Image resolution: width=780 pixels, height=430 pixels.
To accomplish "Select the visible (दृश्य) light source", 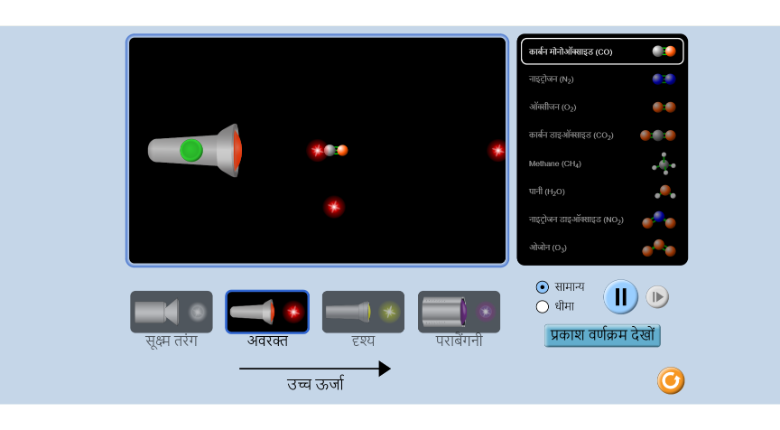I will point(363,312).
